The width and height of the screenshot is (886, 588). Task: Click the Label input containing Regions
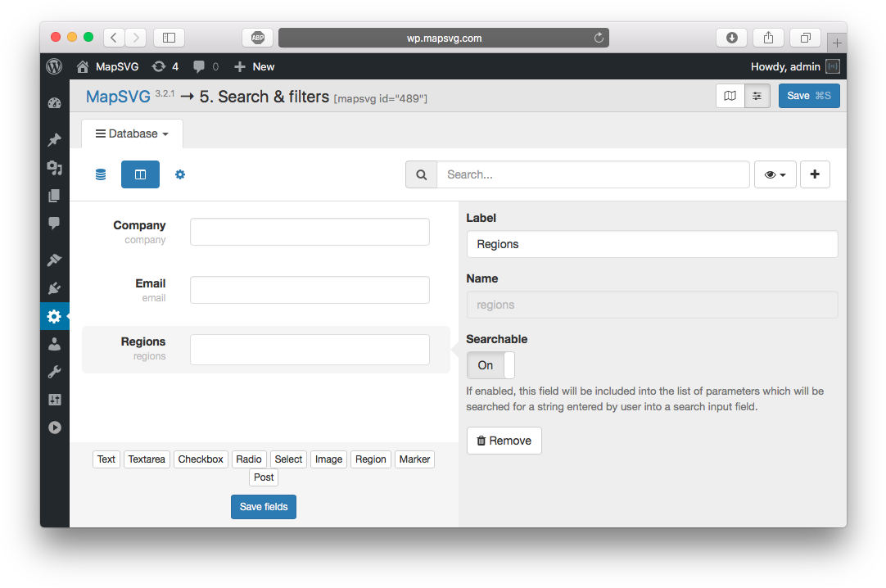[652, 243]
